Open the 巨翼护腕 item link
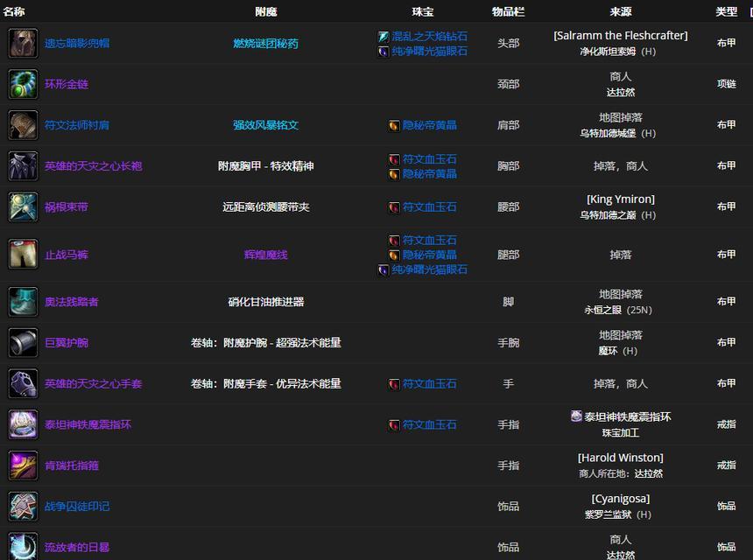Viewport: 753px width, 560px height. [x=67, y=343]
